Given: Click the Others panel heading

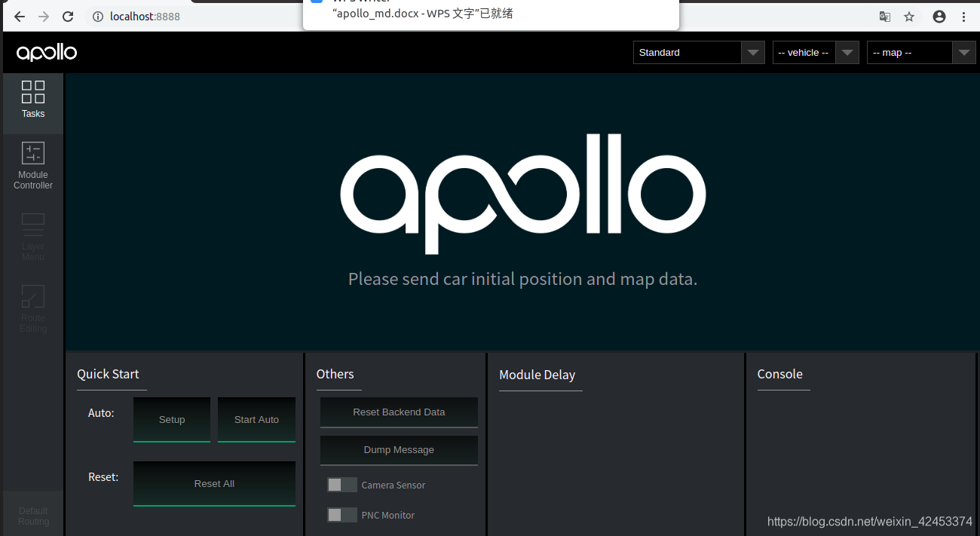Looking at the screenshot, I should (x=335, y=374).
